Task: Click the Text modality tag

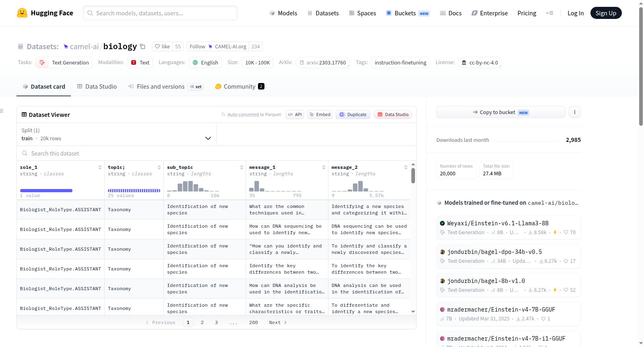Action: pos(140,62)
